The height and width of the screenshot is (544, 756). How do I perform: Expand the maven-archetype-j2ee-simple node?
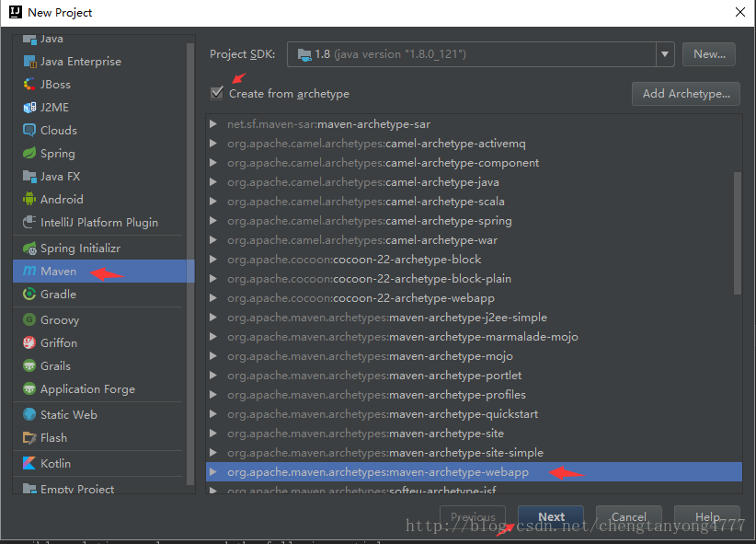click(x=213, y=318)
